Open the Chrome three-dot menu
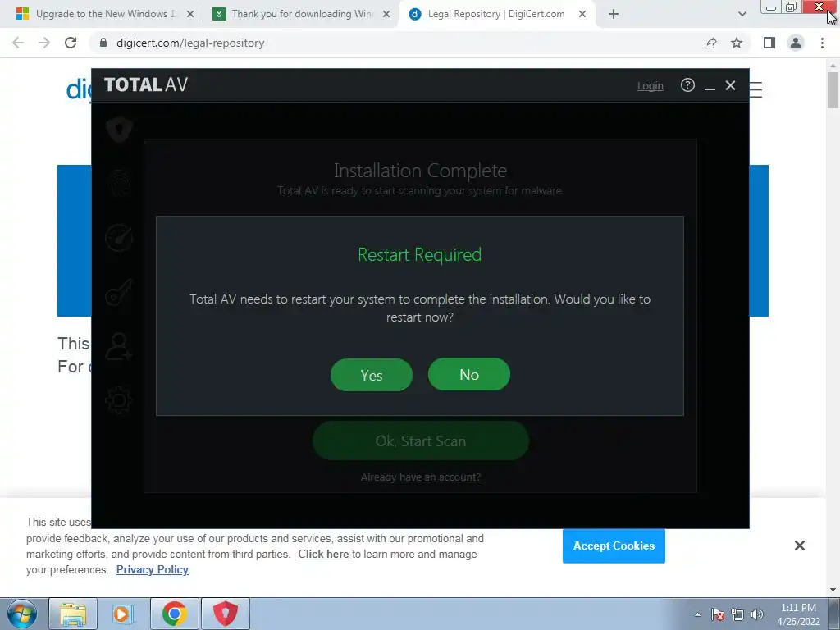Viewport: 840px width, 630px height. 822,43
